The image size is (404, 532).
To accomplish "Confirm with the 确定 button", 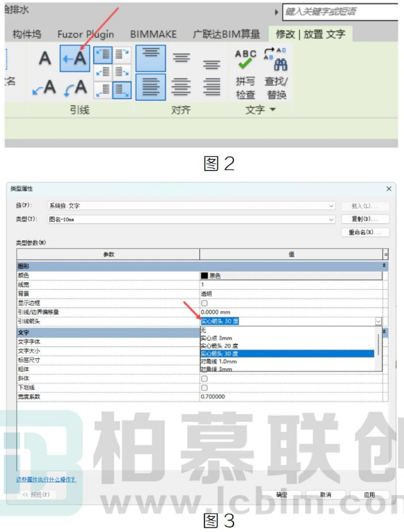I will [282, 495].
